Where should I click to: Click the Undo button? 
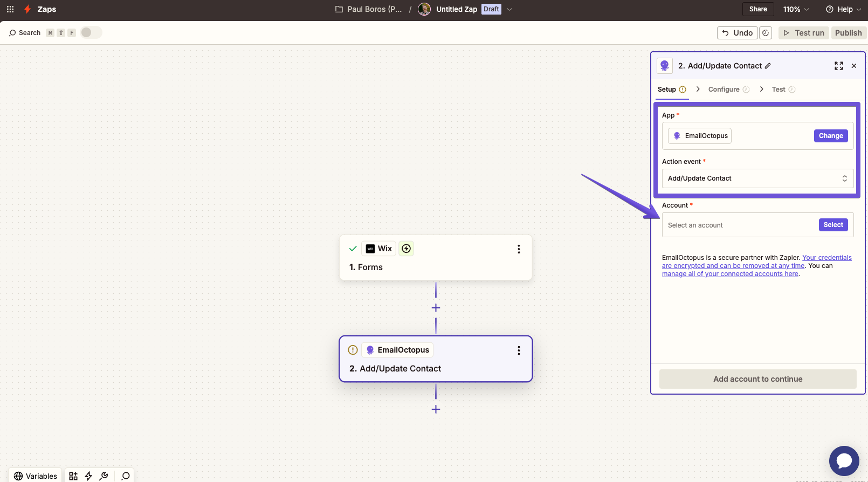pyautogui.click(x=737, y=33)
